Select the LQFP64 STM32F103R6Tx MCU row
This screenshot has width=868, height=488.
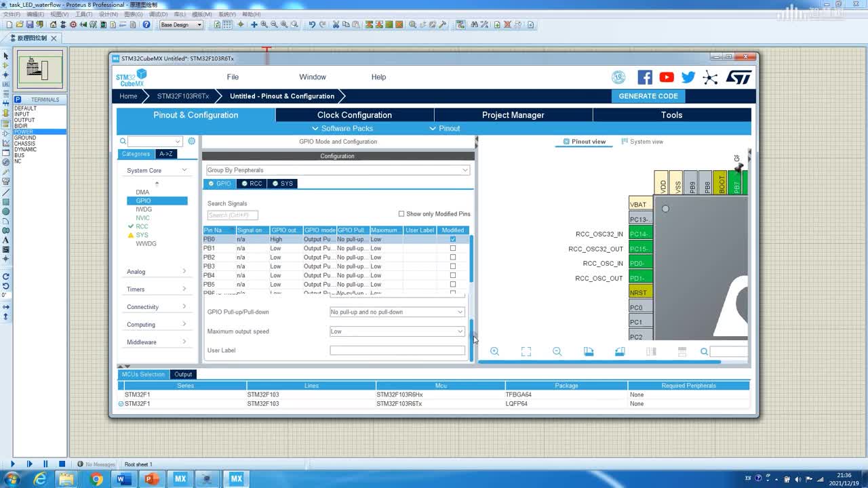click(434, 403)
